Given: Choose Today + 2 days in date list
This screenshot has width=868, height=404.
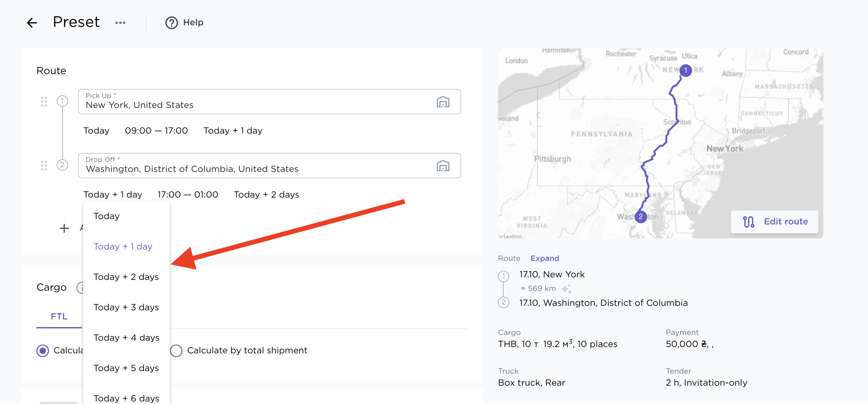Looking at the screenshot, I should click(126, 277).
